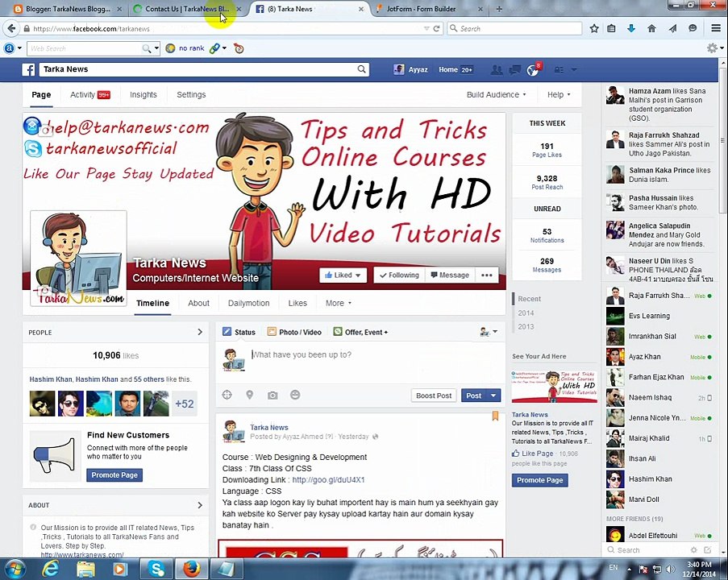Open Skype from the Windows taskbar
The width and height of the screenshot is (728, 580).
[157, 569]
